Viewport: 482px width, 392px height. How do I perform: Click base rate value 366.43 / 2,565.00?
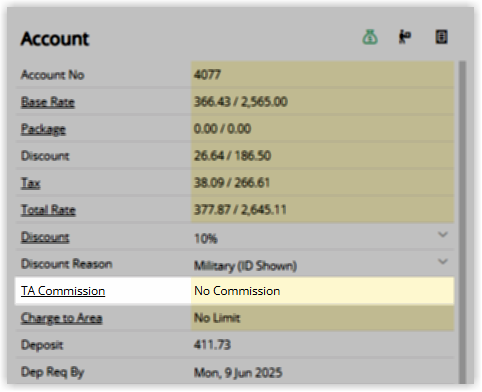click(241, 102)
